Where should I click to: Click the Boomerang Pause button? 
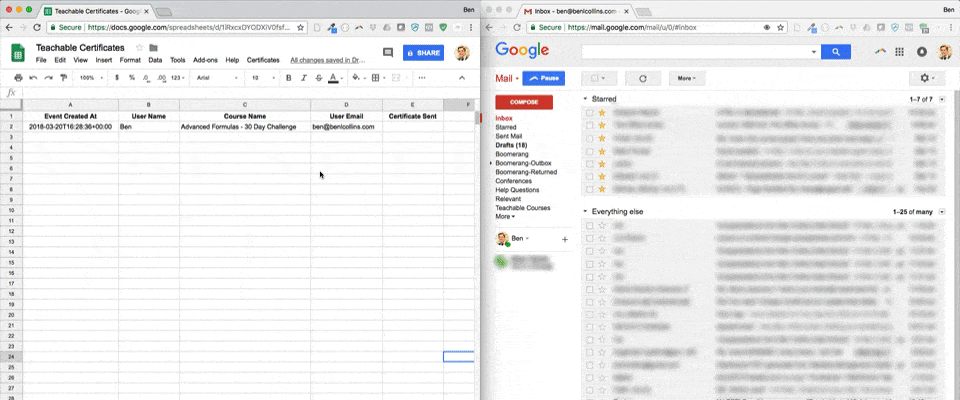(x=544, y=78)
